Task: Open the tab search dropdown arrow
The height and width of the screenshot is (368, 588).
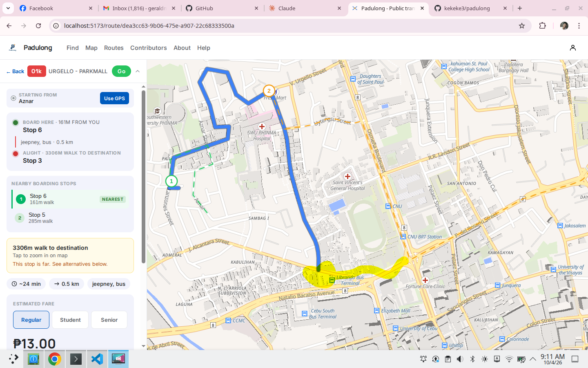Action: [x=8, y=8]
